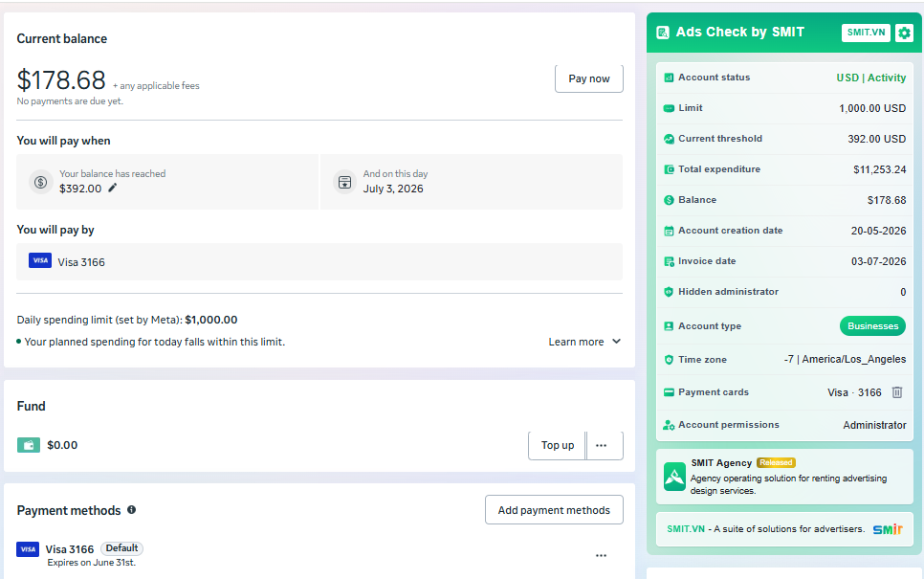Click the Ads Check by SMIT logo icon
The height and width of the screenshot is (579, 924).
663,33
